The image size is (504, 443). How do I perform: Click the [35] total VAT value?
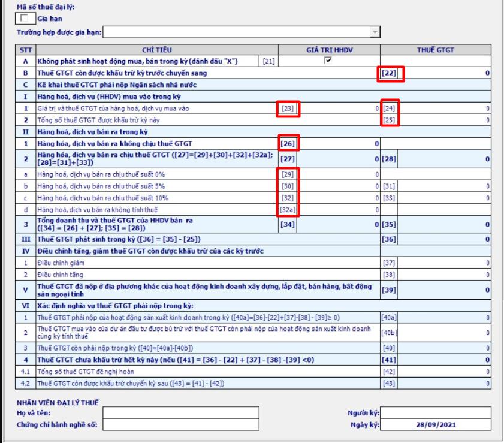(445, 224)
